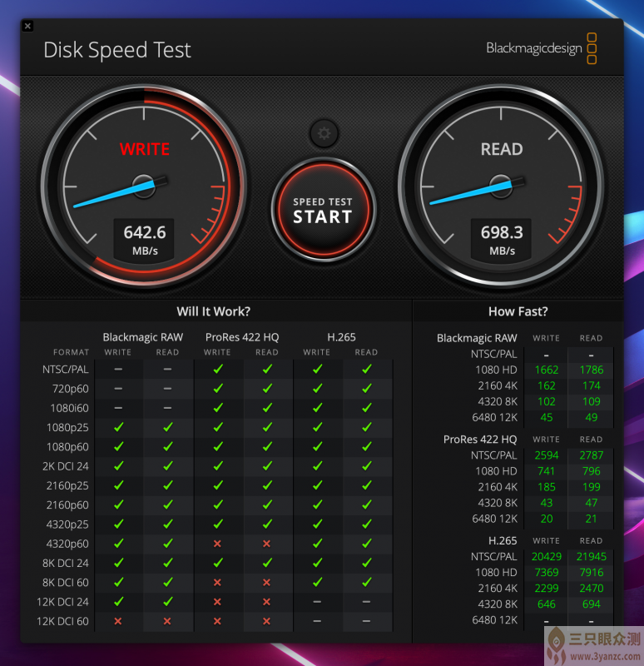This screenshot has width=644, height=666.
Task: Click 4320p25 ProRes write checkmark
Action: click(x=218, y=524)
